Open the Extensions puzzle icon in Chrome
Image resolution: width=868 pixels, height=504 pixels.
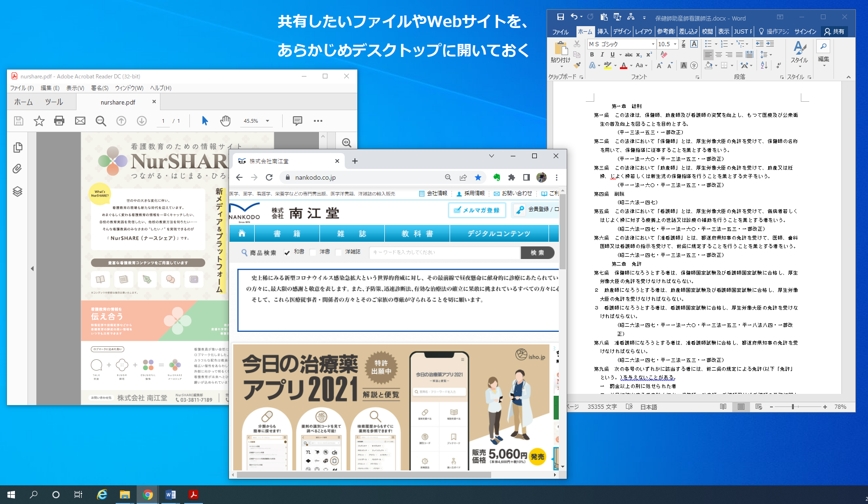tap(512, 177)
